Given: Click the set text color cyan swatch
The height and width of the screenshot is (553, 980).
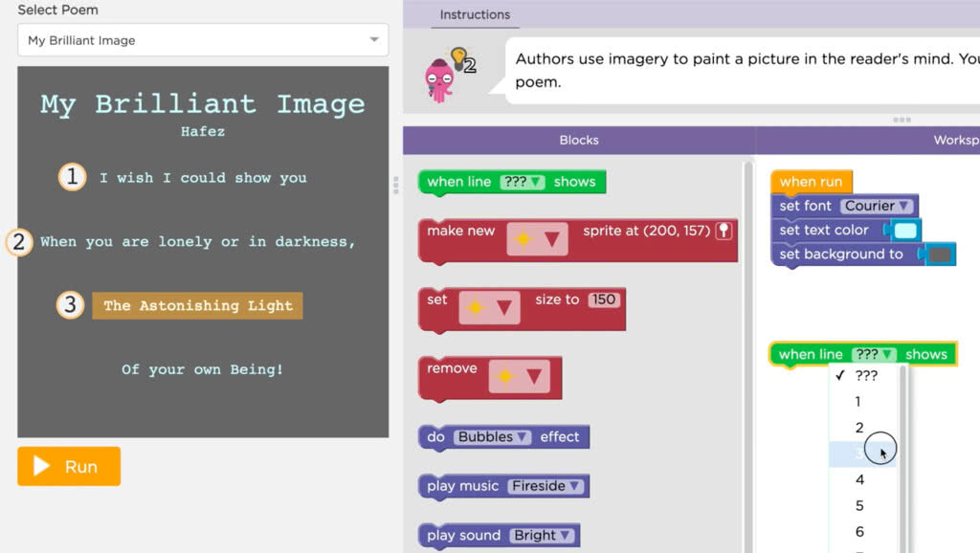Looking at the screenshot, I should [x=905, y=231].
